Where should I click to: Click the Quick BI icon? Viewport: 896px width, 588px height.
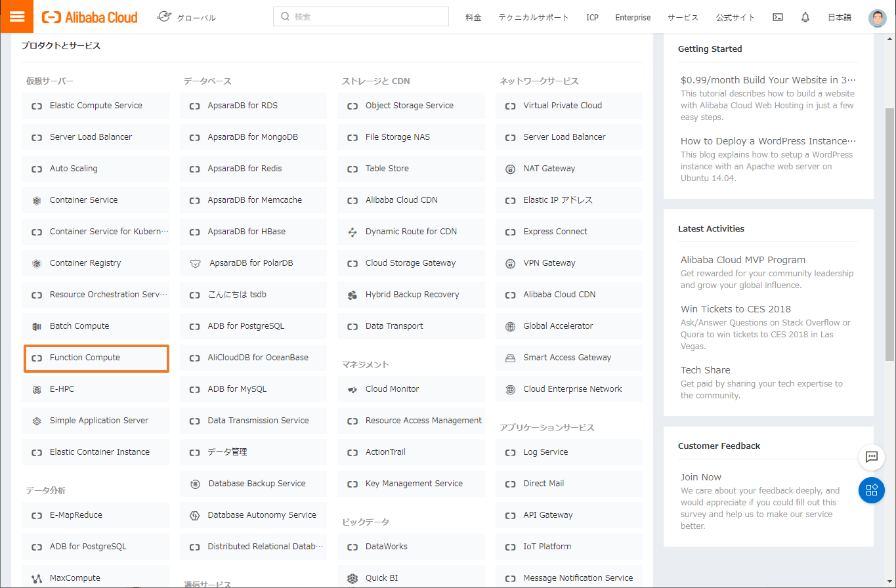352,578
